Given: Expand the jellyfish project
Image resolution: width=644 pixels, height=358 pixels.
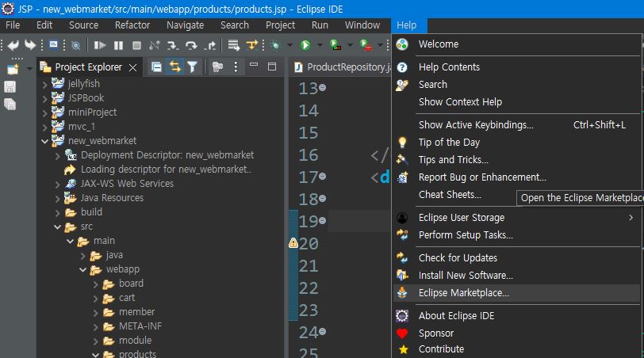Looking at the screenshot, I should [x=44, y=85].
